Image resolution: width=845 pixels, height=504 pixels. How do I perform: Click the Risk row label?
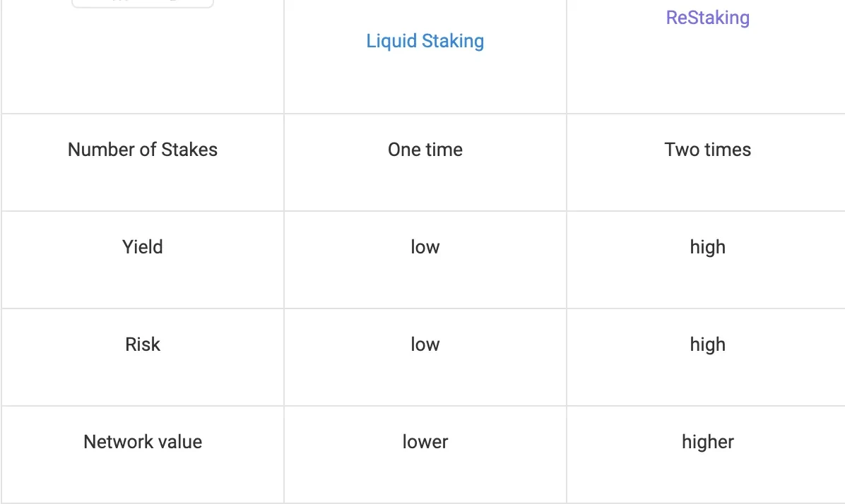[x=143, y=344]
